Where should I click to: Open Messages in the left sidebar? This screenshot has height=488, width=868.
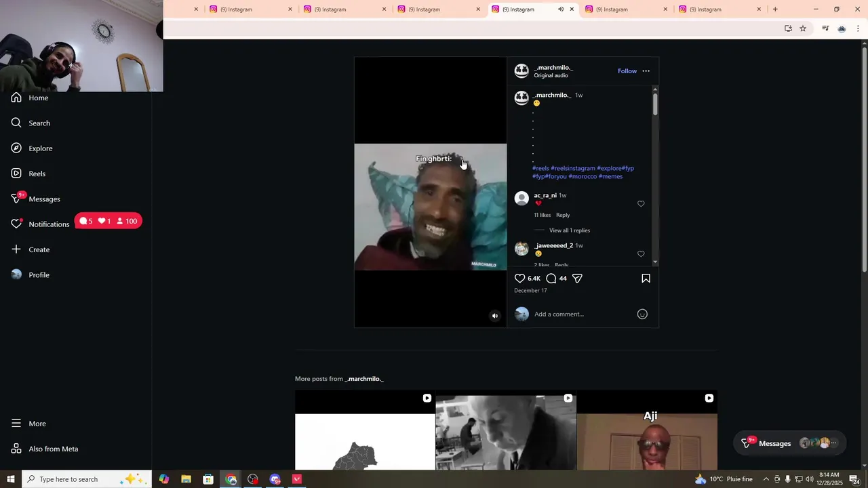point(36,199)
